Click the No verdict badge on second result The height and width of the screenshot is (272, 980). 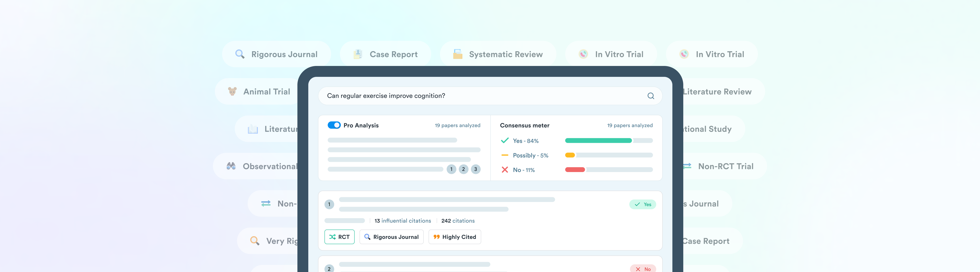point(642,269)
